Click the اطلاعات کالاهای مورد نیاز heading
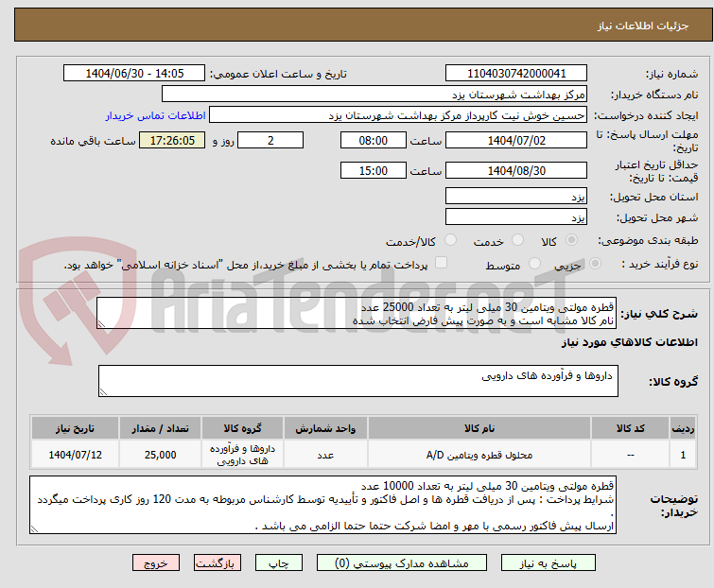Screen dimensions: 714x588 [x=629, y=342]
